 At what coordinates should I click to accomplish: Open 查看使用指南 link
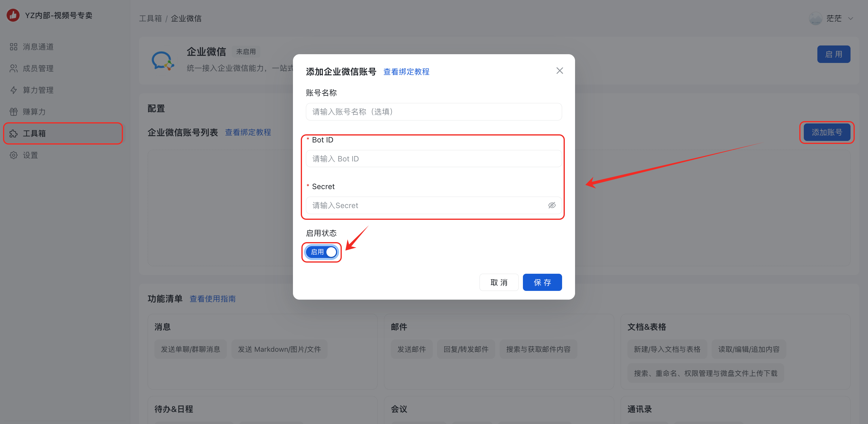pyautogui.click(x=212, y=299)
